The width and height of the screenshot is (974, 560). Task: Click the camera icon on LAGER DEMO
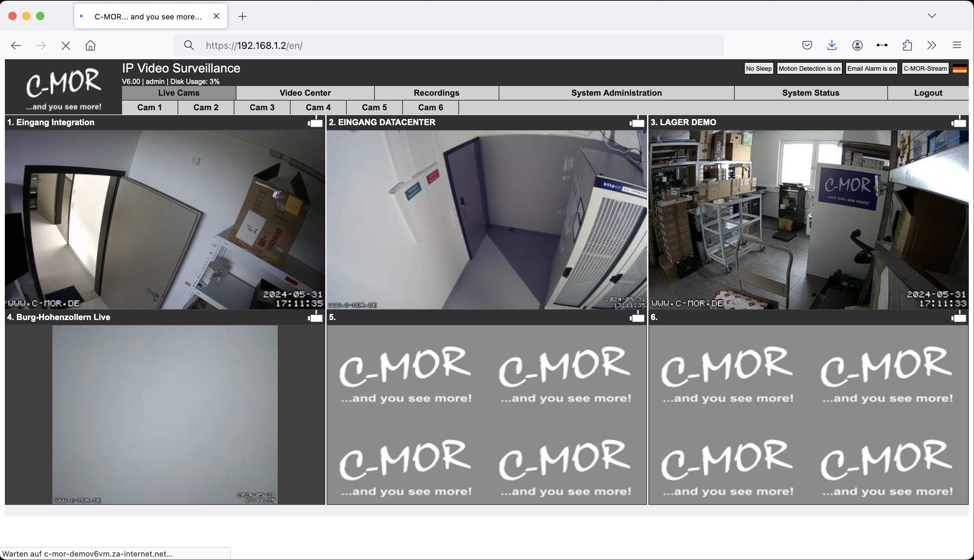pyautogui.click(x=959, y=122)
